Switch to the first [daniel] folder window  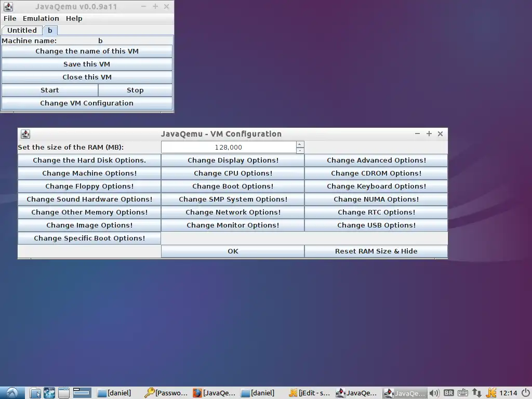point(114,393)
